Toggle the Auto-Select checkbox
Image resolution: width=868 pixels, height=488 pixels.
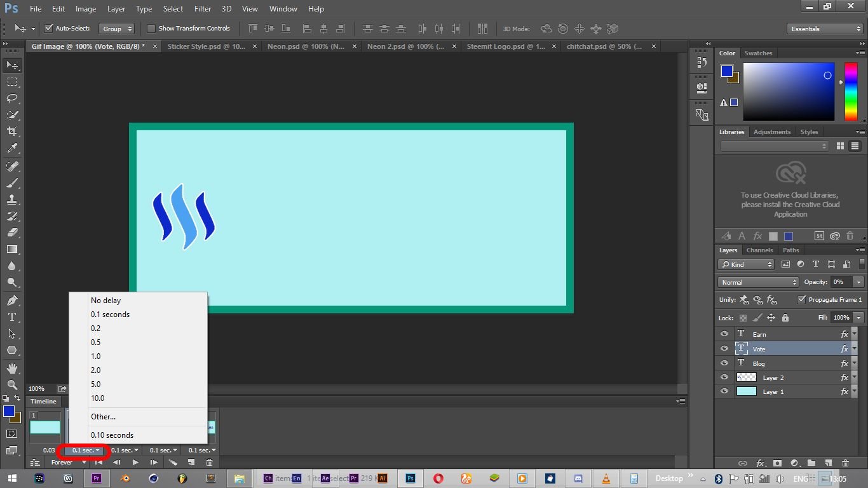pos(48,29)
